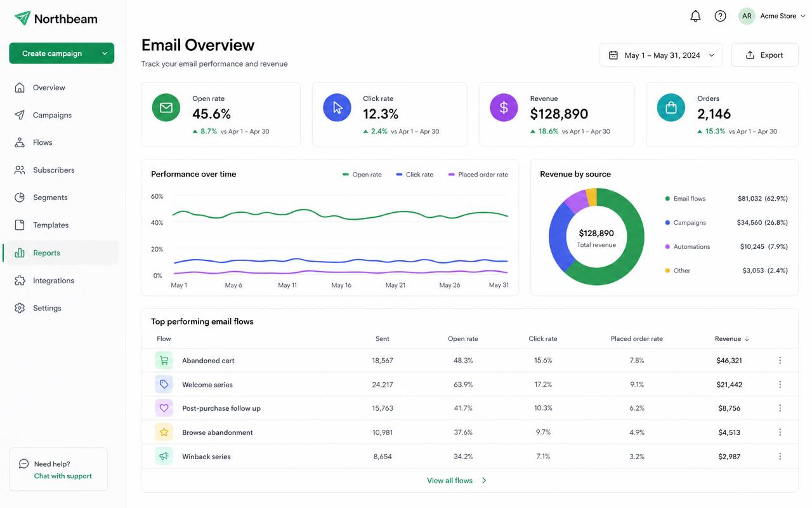812x508 pixels.
Task: Click the Export button
Action: (765, 55)
